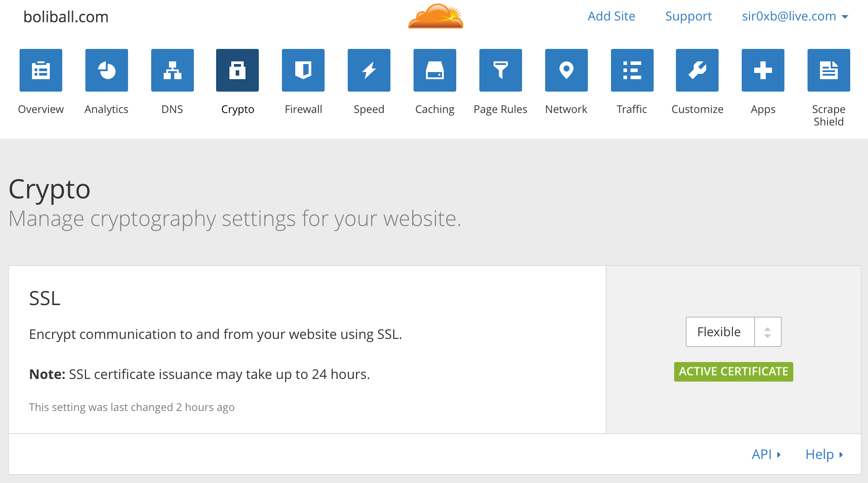Click the SSL certificate issuance note text
The image size is (868, 483).
pyautogui.click(x=200, y=374)
